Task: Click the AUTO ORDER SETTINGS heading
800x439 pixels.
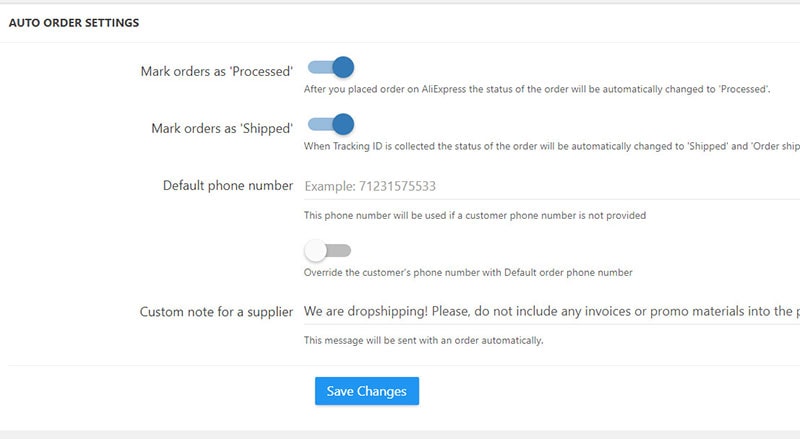Action: (x=74, y=22)
